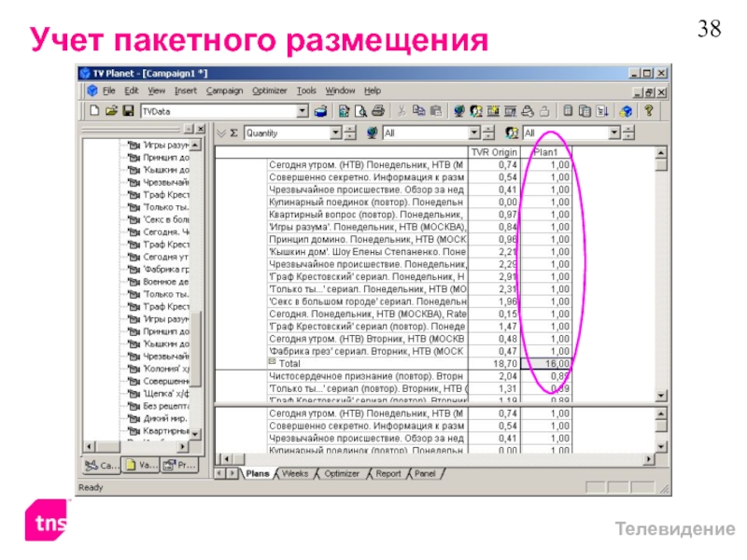Click the Quantity spinner stepper
747x560 pixels.
click(350, 133)
